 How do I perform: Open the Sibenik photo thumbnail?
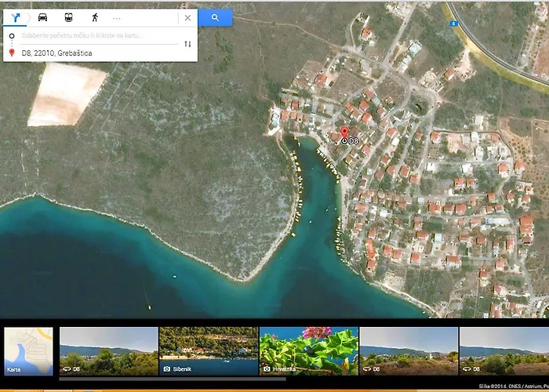pyautogui.click(x=208, y=350)
